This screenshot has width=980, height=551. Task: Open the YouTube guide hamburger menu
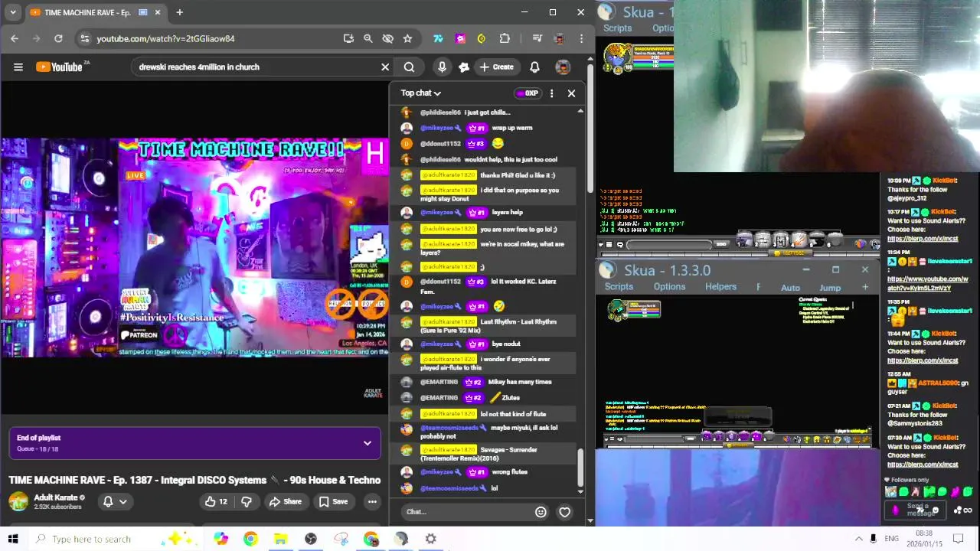click(18, 67)
